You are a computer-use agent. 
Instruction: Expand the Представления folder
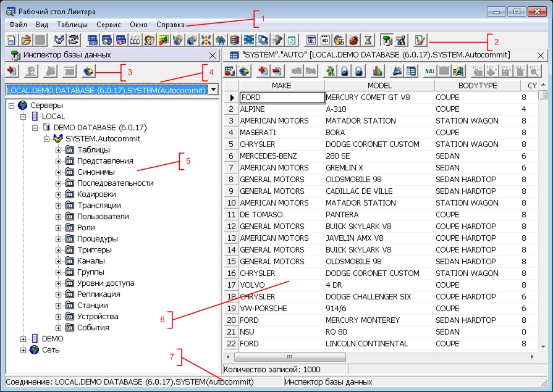[x=58, y=161]
